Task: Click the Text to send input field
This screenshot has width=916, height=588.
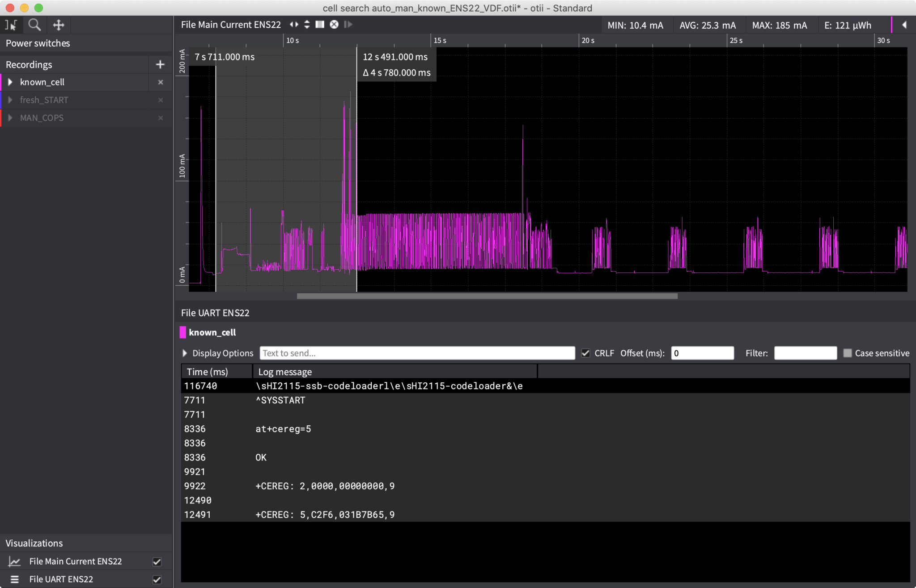Action: [417, 353]
